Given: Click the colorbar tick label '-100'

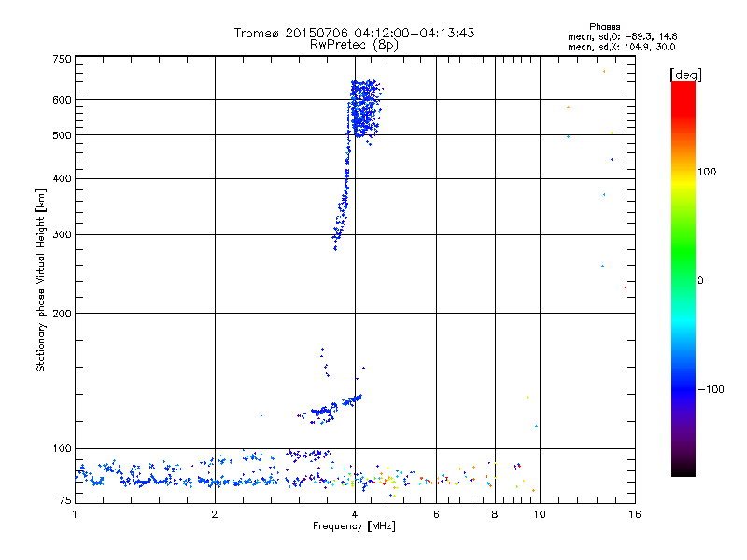Looking at the screenshot, I should pyautogui.click(x=711, y=389).
